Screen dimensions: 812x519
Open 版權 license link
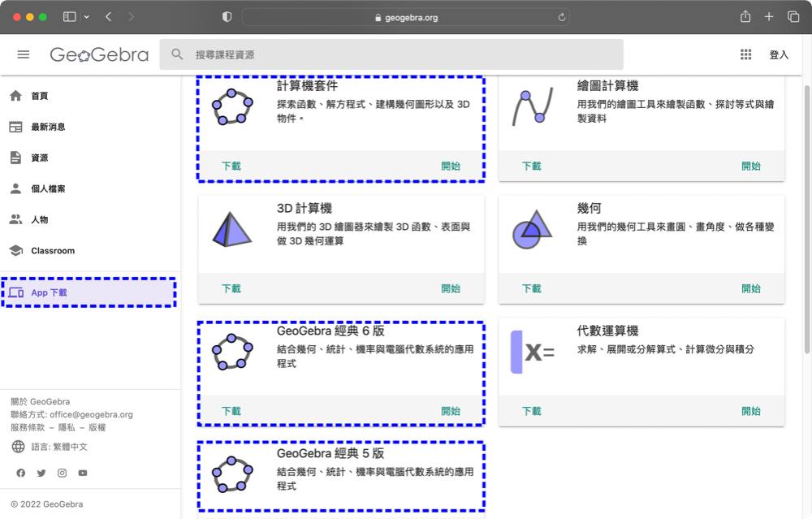click(97, 427)
